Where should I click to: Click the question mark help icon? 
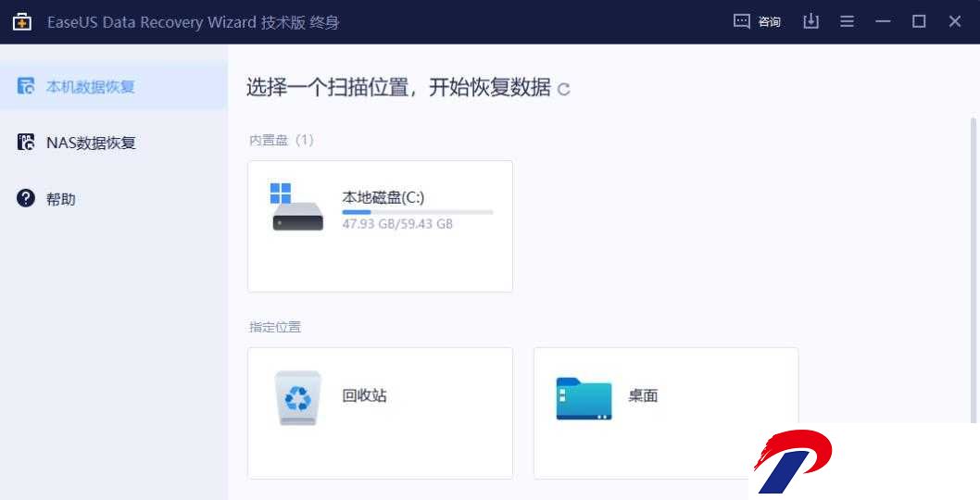click(26, 199)
